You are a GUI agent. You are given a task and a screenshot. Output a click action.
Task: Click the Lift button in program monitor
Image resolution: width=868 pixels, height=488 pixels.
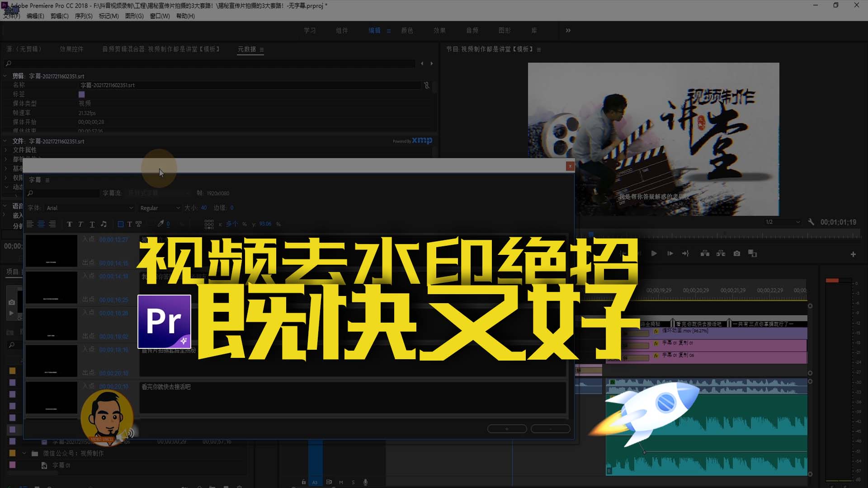tap(705, 253)
